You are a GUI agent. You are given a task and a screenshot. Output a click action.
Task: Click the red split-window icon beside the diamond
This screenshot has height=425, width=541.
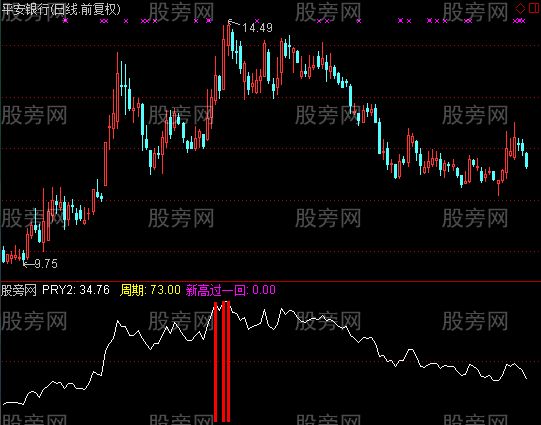pyautogui.click(x=535, y=8)
